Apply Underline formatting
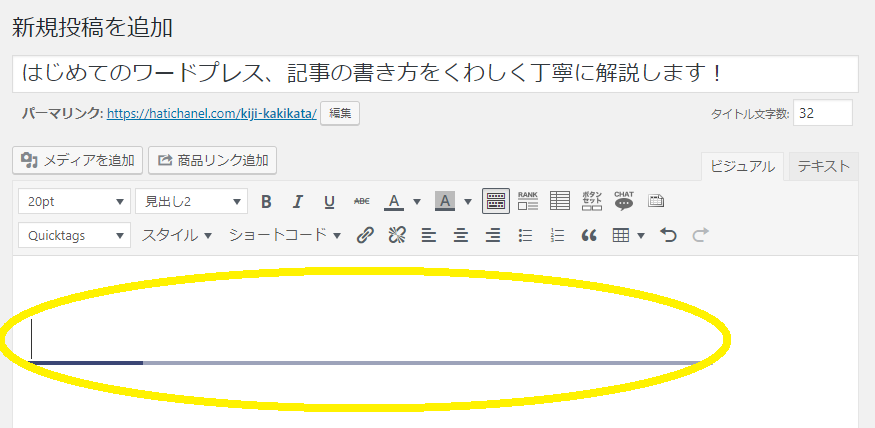Viewport: 875px width, 428px height. click(x=329, y=201)
